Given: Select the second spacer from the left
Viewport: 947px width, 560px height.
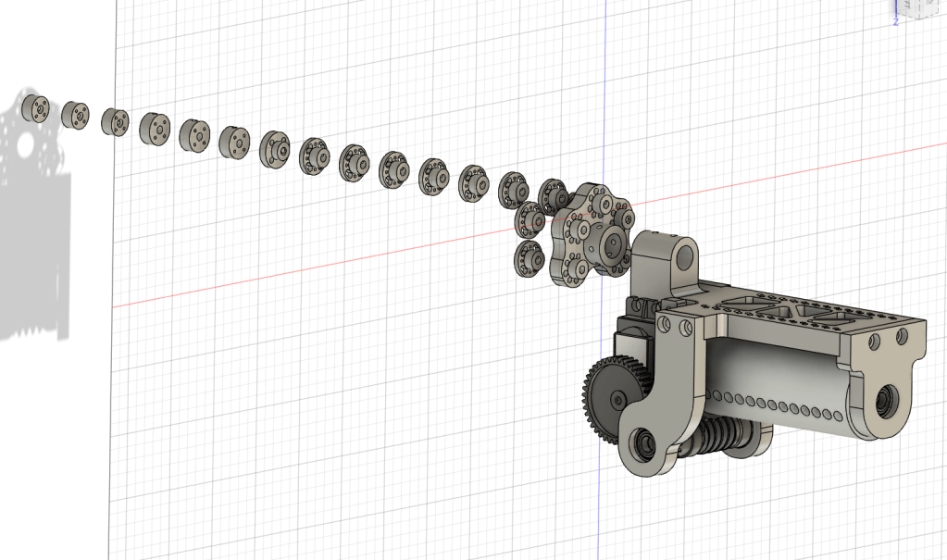Looking at the screenshot, I should pyautogui.click(x=75, y=115).
